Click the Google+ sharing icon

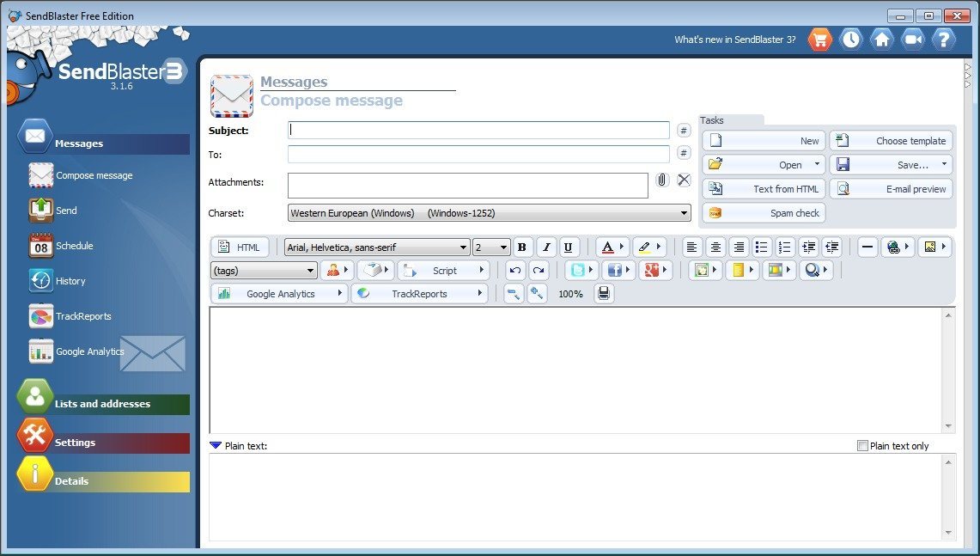click(650, 270)
